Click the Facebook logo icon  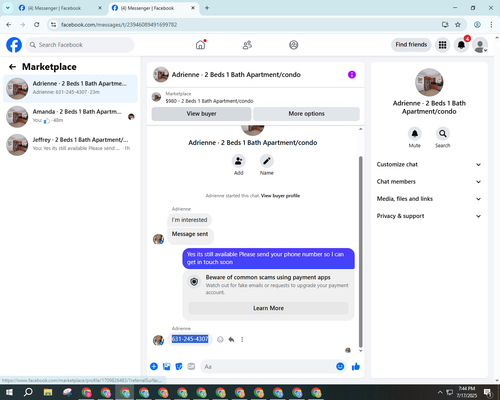tap(14, 45)
